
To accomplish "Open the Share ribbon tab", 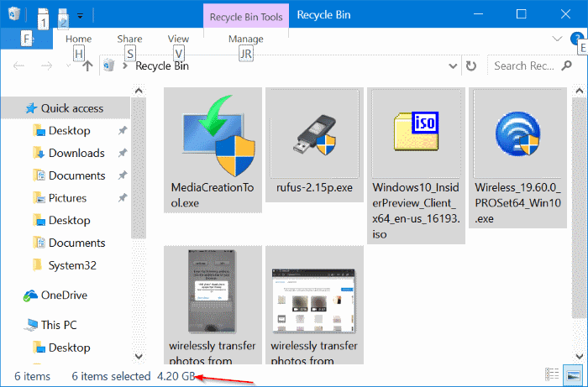I will 129,39.
